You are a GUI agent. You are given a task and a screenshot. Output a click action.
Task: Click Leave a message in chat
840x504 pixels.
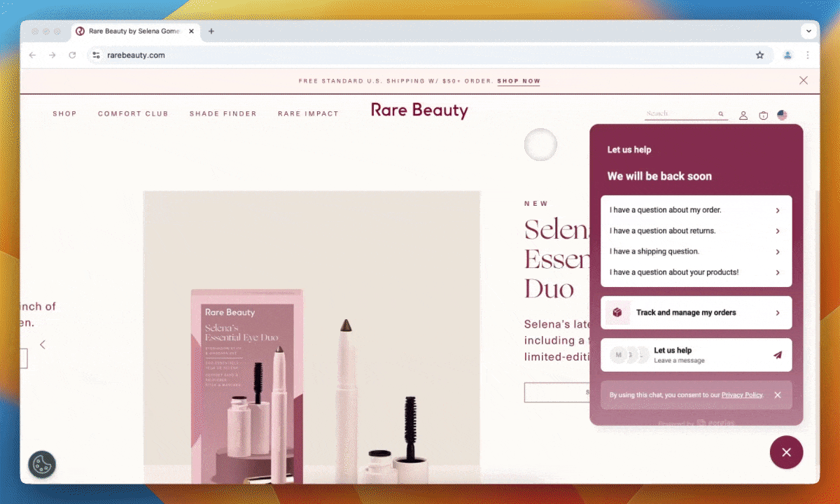coord(696,355)
